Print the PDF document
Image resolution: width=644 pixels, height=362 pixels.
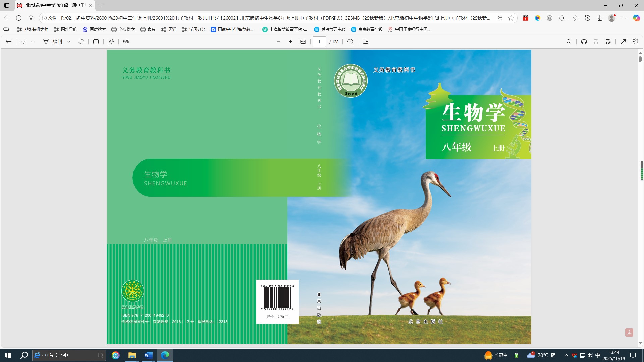coord(584,42)
